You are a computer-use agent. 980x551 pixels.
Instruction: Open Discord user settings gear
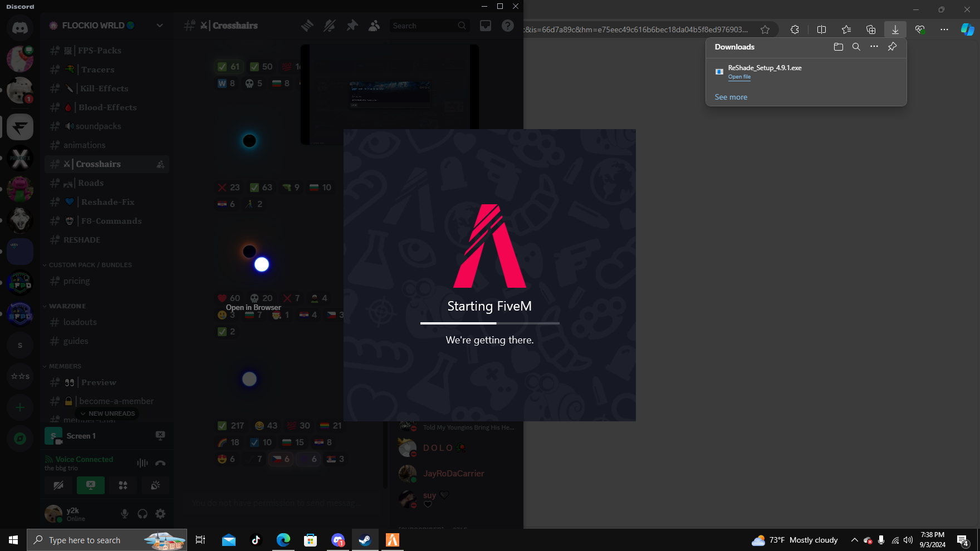[160, 514]
